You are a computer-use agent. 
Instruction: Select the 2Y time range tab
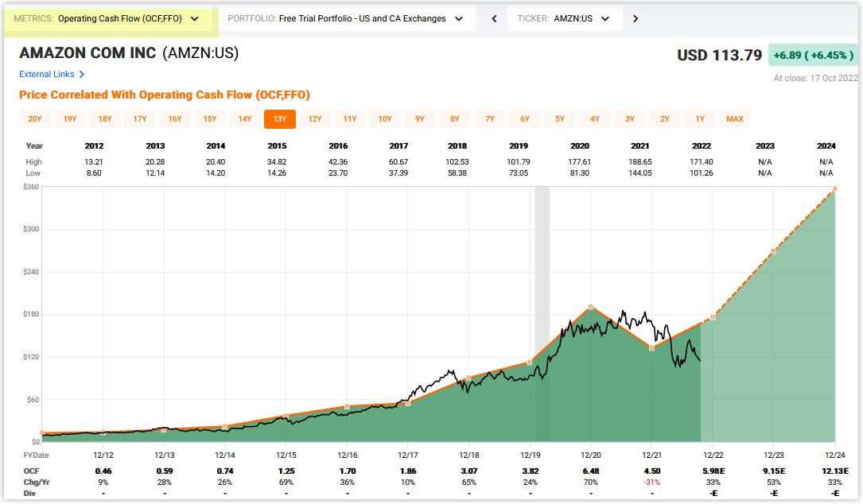pos(665,119)
